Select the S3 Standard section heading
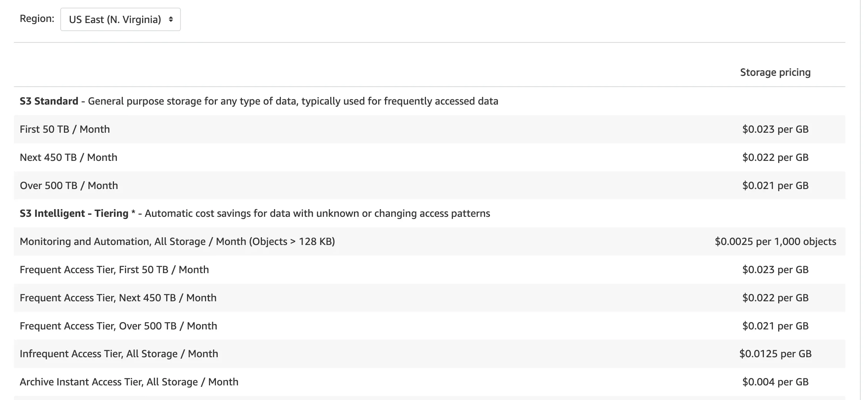This screenshot has width=868, height=400. (x=49, y=101)
